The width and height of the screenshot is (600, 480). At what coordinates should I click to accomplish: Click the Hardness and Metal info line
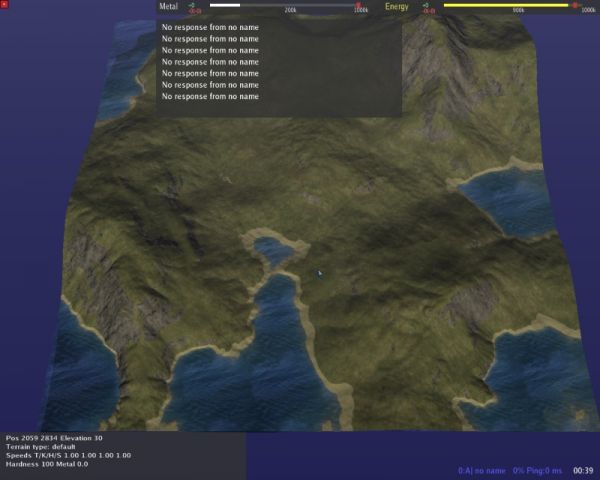[47, 464]
